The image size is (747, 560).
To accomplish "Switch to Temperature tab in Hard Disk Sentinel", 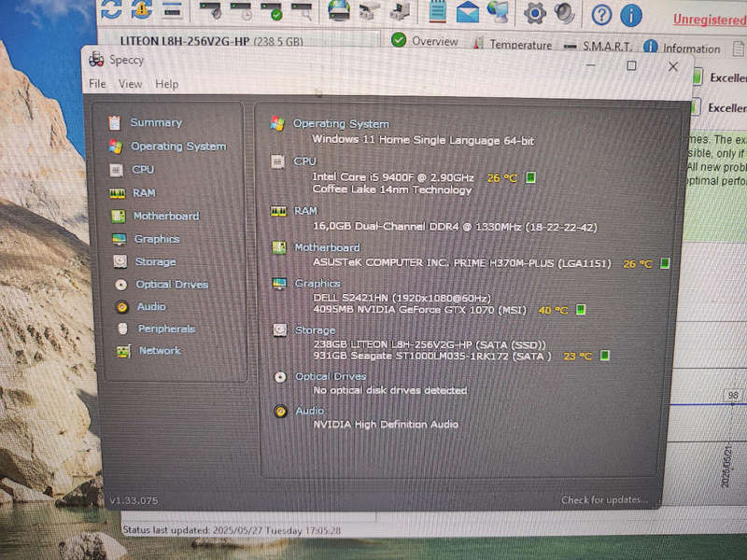I will click(513, 44).
